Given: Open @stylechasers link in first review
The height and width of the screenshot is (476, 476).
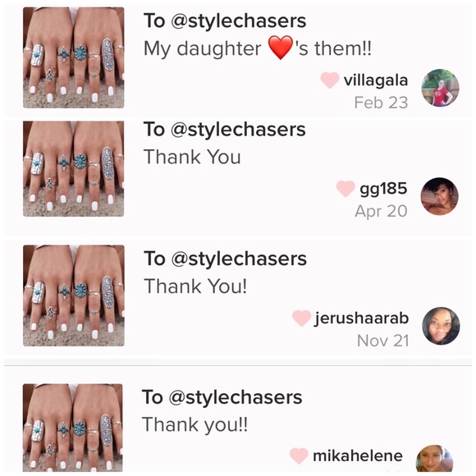Looking at the screenshot, I should [x=239, y=21].
